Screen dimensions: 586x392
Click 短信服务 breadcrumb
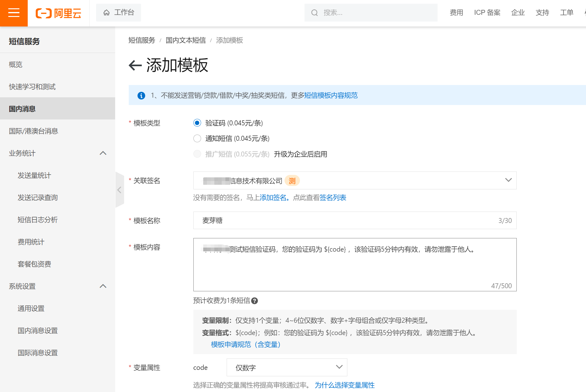coord(142,40)
